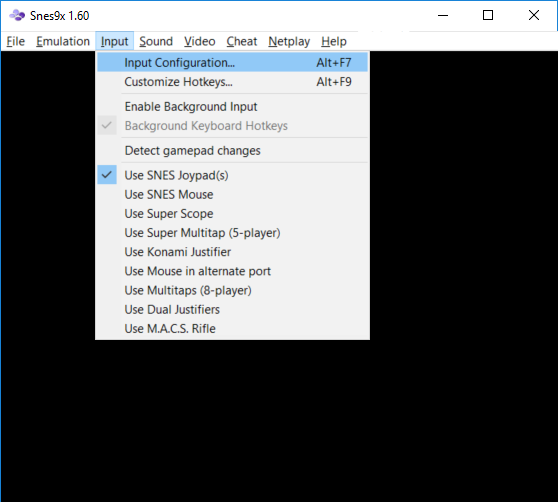Select Use SNES Mouse option
This screenshot has width=558, height=502.
pyautogui.click(x=232, y=194)
